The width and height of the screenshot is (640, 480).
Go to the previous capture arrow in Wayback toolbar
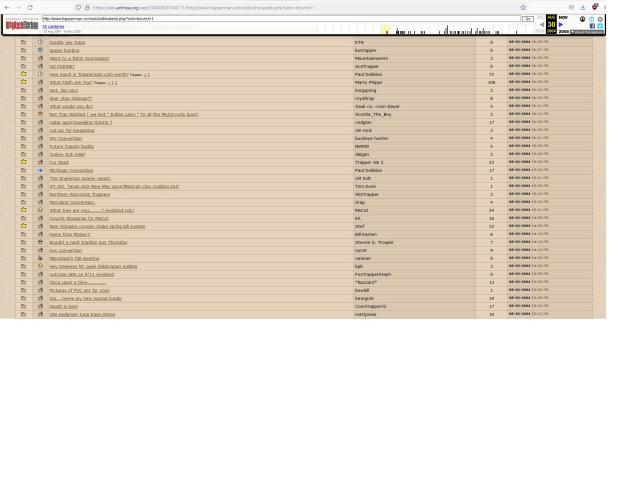click(542, 25)
